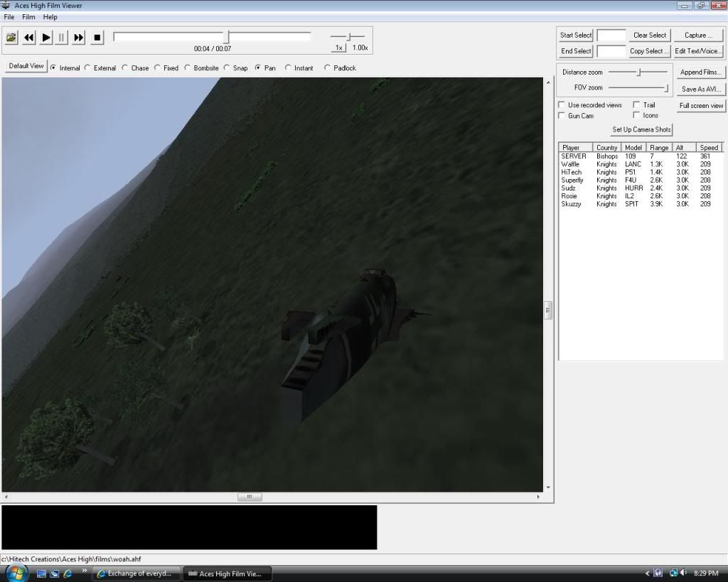
Task: Click the Clear Select button
Action: 650,36
